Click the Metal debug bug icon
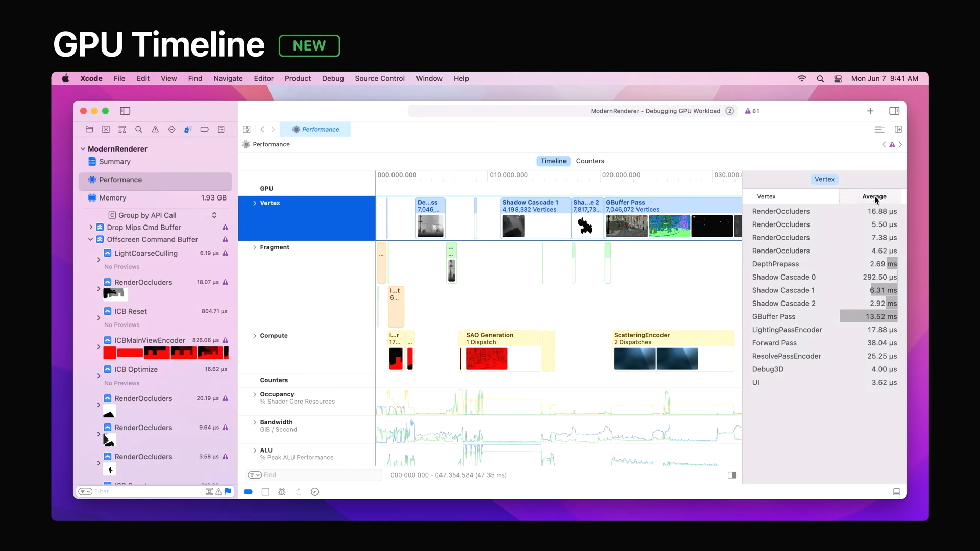The image size is (980, 551). [x=282, y=492]
